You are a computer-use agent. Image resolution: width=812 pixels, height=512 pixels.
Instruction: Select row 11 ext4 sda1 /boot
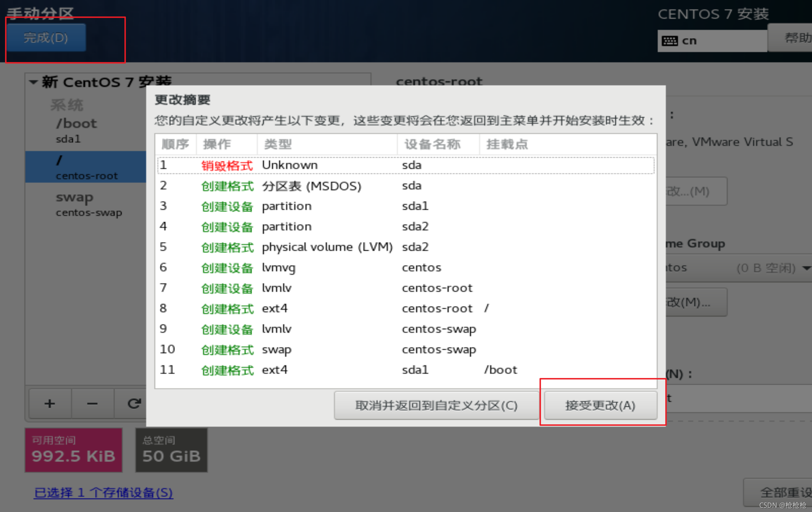(406, 370)
